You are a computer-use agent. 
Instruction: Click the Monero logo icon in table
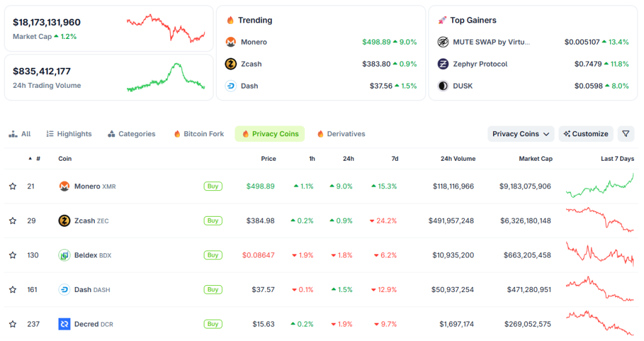pyautogui.click(x=64, y=187)
